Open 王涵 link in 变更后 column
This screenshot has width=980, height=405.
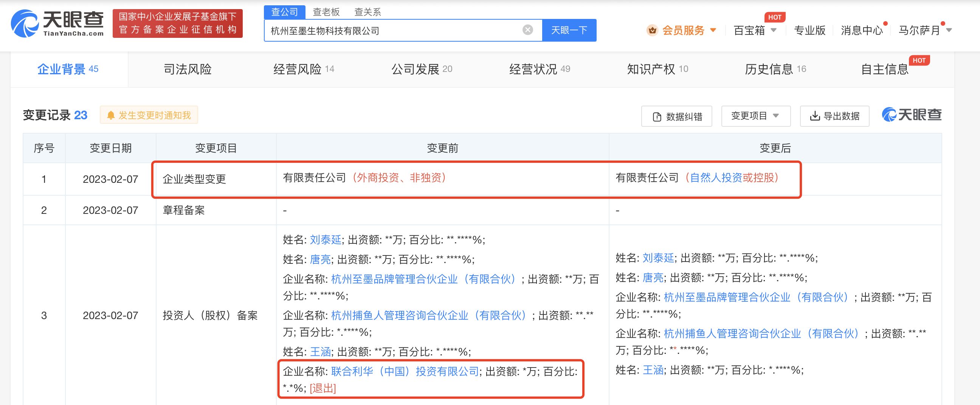653,369
